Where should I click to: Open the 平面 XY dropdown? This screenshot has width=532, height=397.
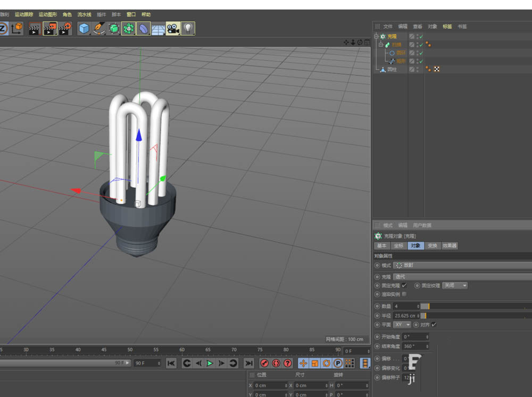click(402, 325)
